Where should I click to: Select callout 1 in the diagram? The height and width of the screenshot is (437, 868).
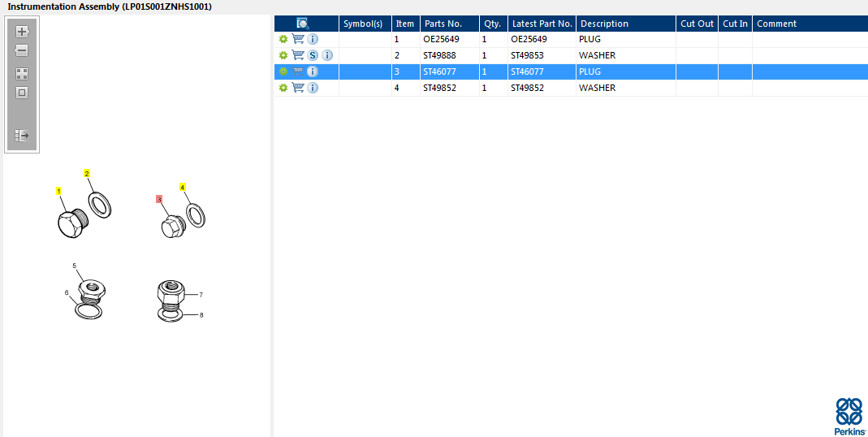click(x=58, y=191)
